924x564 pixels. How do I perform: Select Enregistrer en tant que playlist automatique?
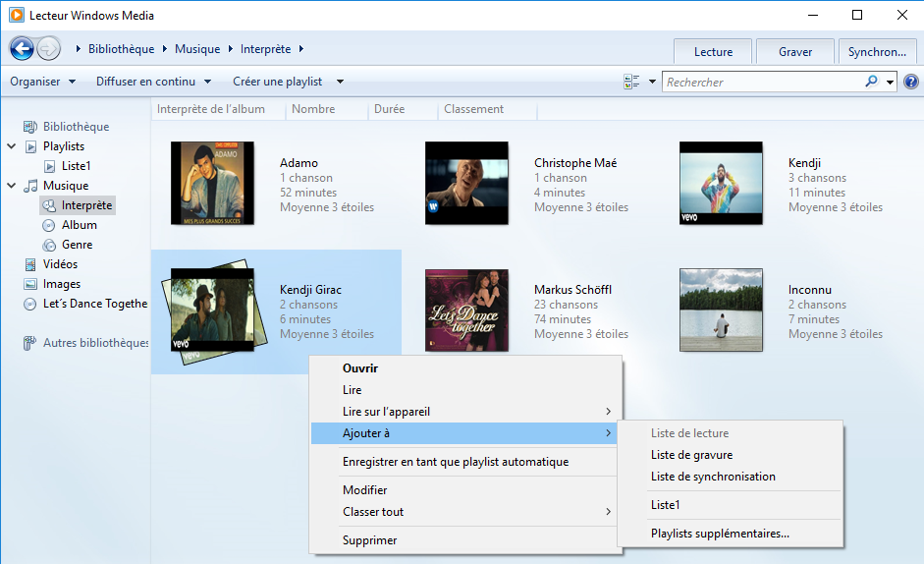(x=465, y=462)
